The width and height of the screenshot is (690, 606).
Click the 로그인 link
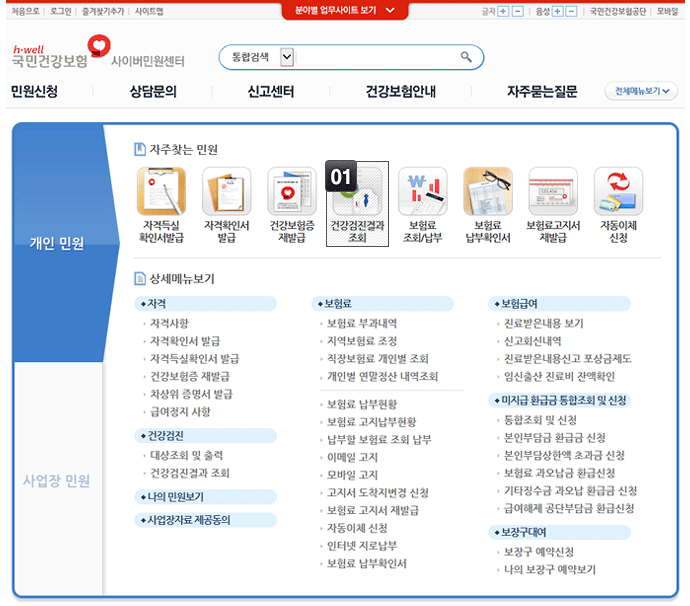coord(61,11)
